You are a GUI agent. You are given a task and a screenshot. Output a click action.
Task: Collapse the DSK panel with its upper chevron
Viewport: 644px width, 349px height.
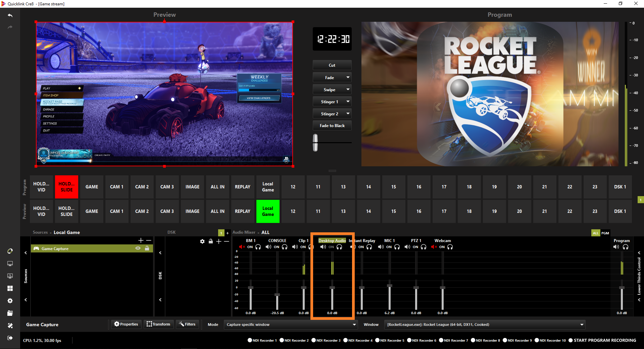tap(160, 253)
